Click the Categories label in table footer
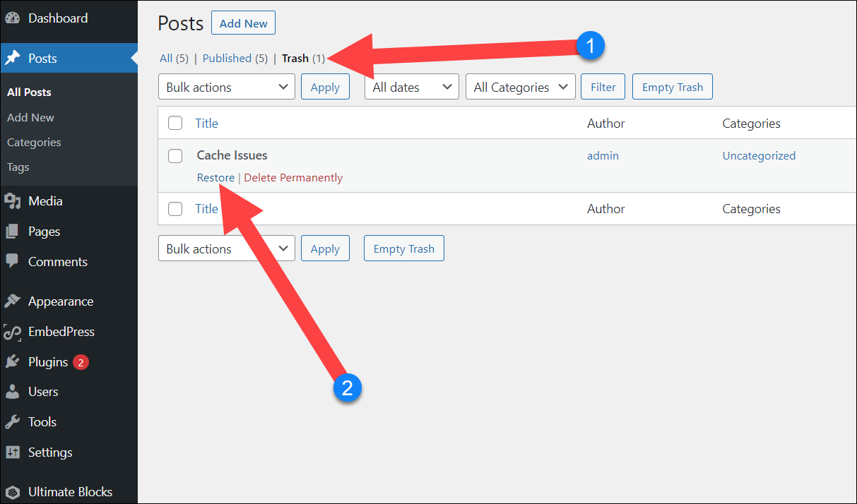857x504 pixels. tap(751, 209)
